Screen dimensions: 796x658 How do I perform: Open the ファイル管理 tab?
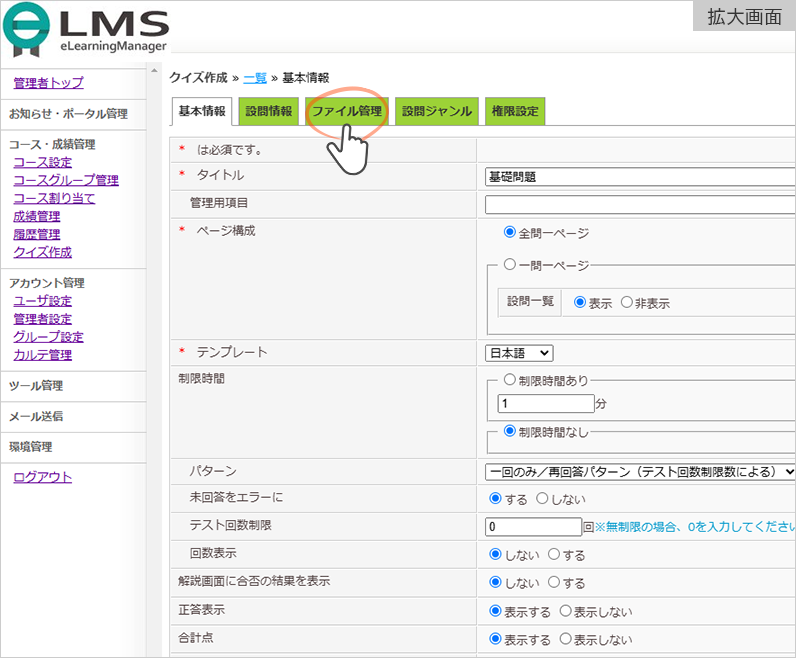(x=346, y=112)
